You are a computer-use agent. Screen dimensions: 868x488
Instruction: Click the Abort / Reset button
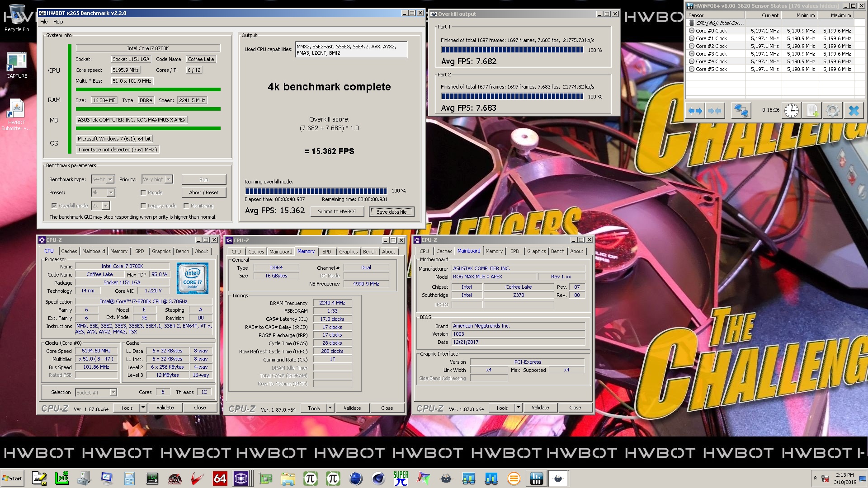coord(204,192)
